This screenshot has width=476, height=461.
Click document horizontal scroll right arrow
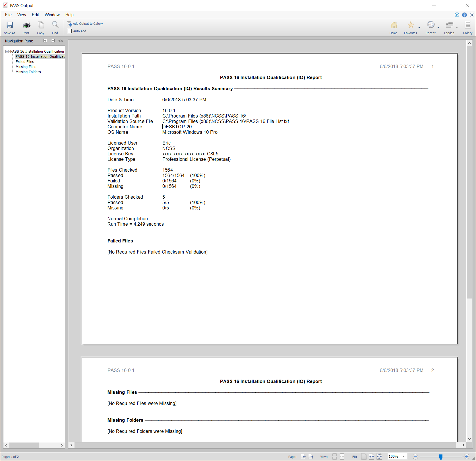(x=463, y=445)
